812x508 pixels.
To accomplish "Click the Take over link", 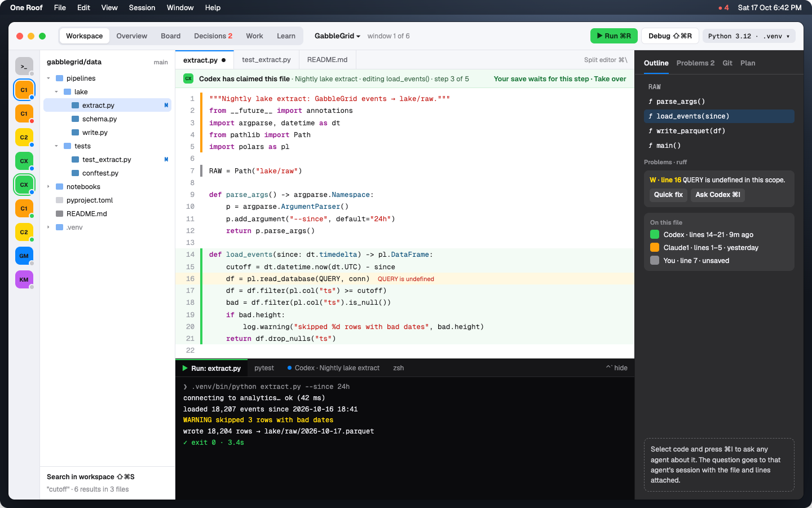I will pyautogui.click(x=610, y=79).
